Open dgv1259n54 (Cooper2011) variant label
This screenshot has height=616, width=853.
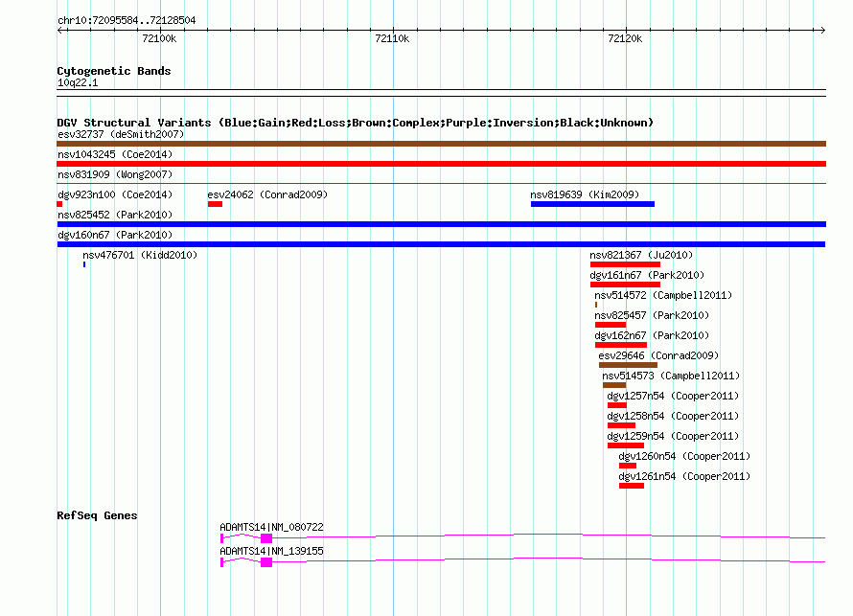pyautogui.click(x=673, y=436)
